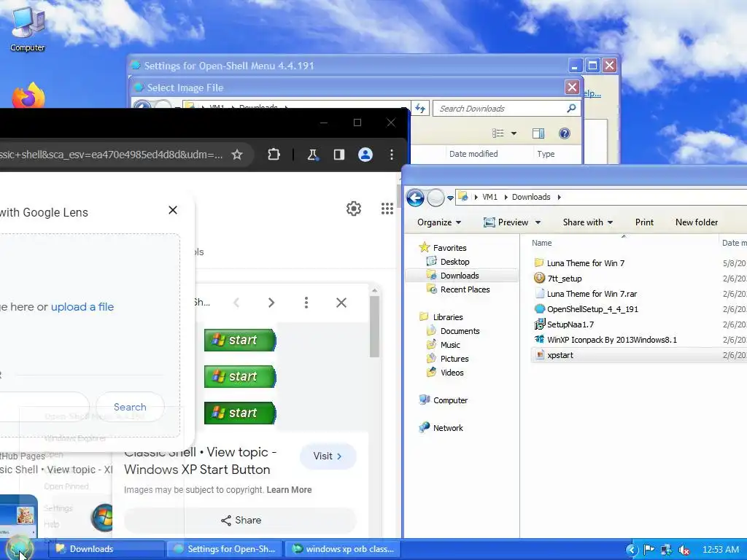Select the 7tt_setup file
The image size is (747, 560).
tap(564, 278)
